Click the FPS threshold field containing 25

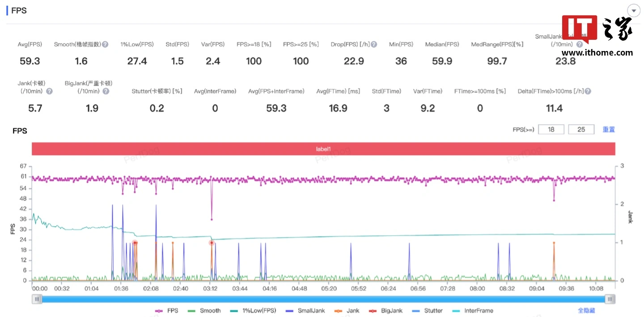tap(581, 129)
